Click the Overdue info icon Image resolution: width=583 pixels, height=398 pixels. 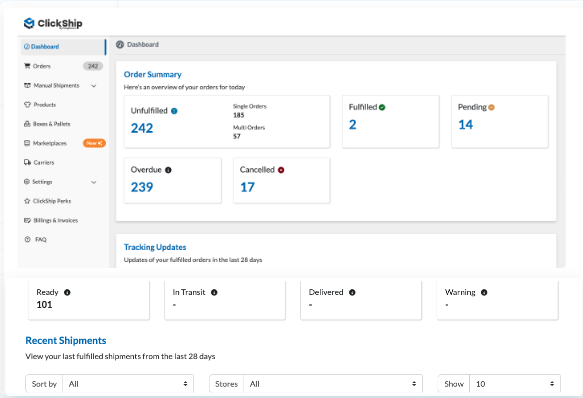tap(168, 170)
